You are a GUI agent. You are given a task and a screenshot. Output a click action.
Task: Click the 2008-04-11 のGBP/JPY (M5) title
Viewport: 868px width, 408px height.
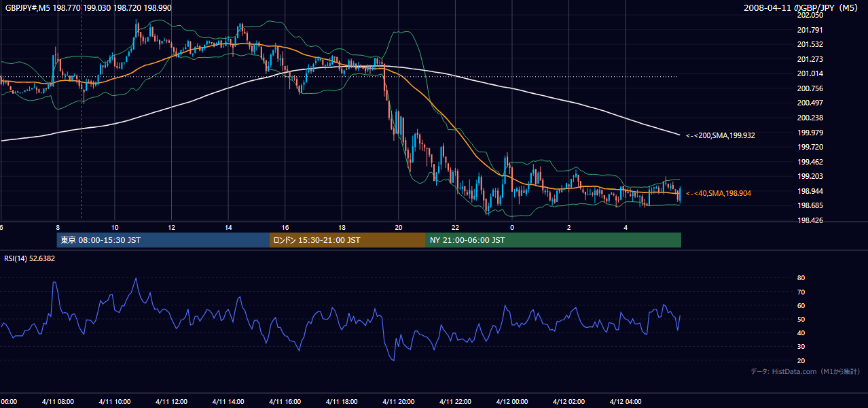pyautogui.click(x=802, y=8)
